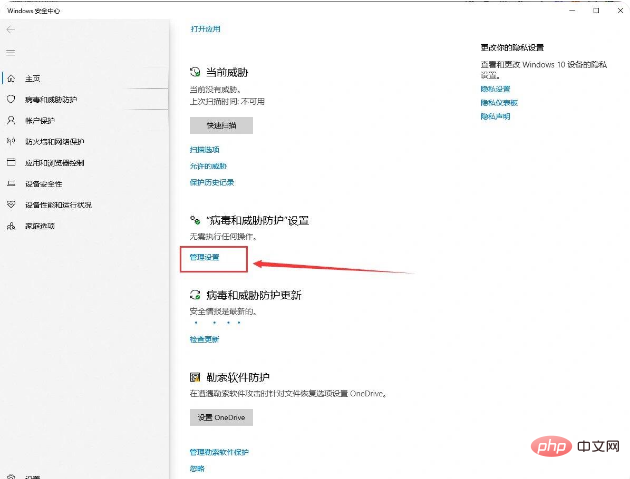This screenshot has width=630, height=479.
Task: Click the 无需执行任何操作 status text
Action: 223,237
